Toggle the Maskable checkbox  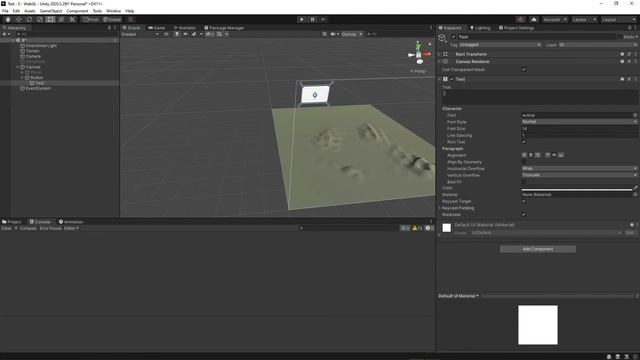click(524, 214)
